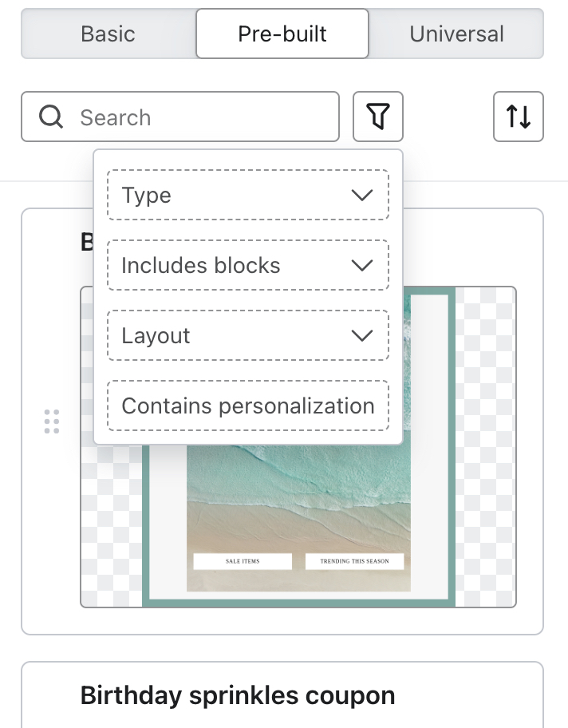This screenshot has width=568, height=728.
Task: Open the Birthday sprinkles coupon template
Action: [x=237, y=694]
